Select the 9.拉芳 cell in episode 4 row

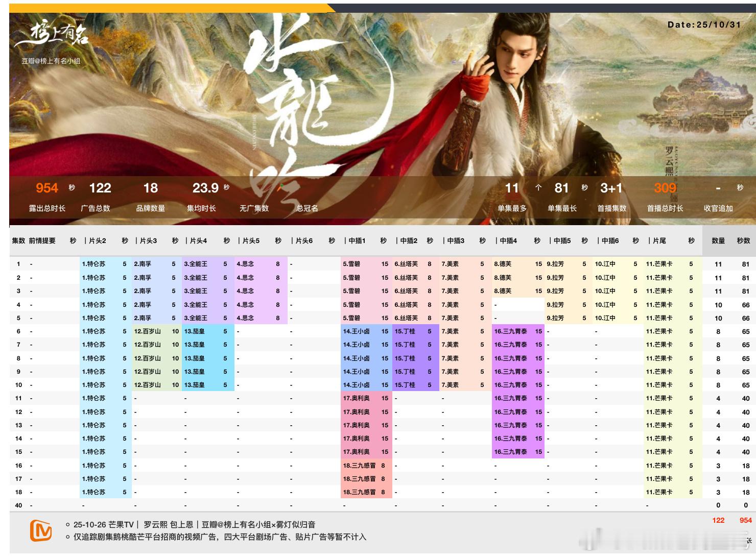point(555,305)
